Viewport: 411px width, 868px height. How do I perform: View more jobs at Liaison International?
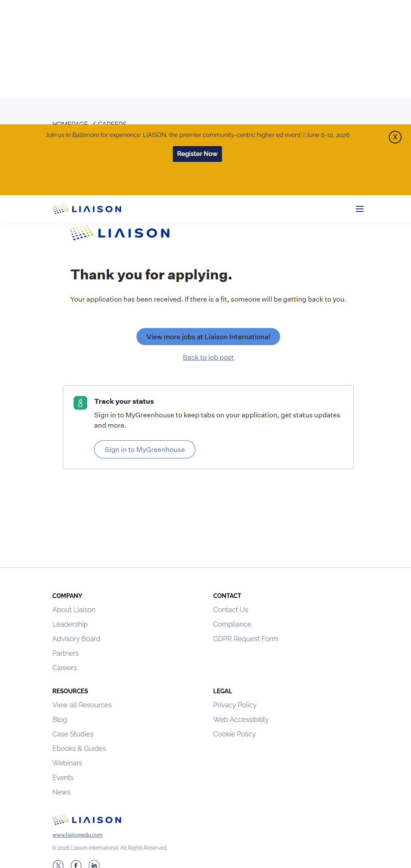[208, 337]
